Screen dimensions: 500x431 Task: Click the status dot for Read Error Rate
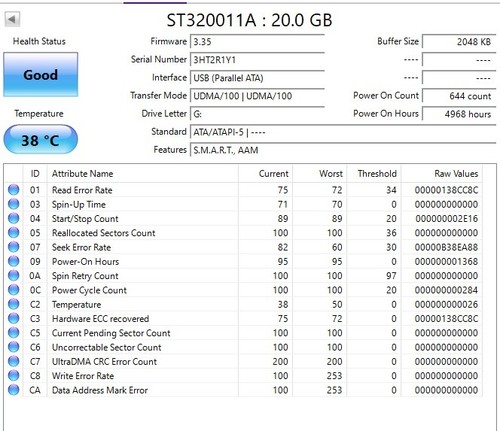pyautogui.click(x=14, y=190)
